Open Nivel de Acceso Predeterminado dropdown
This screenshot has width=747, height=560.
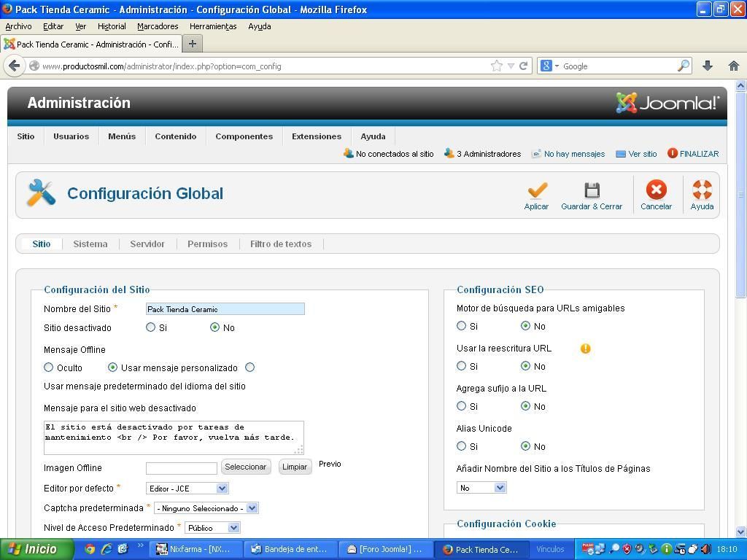click(x=212, y=528)
